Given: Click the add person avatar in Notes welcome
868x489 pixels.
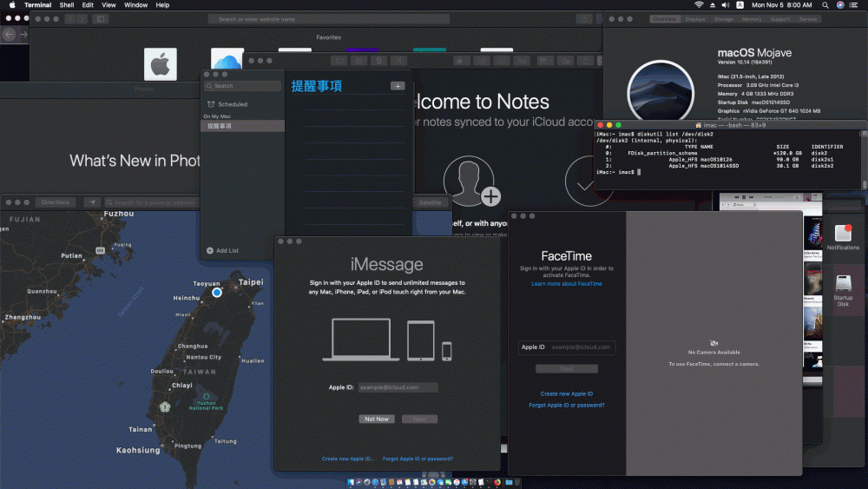Looking at the screenshot, I should point(470,182).
